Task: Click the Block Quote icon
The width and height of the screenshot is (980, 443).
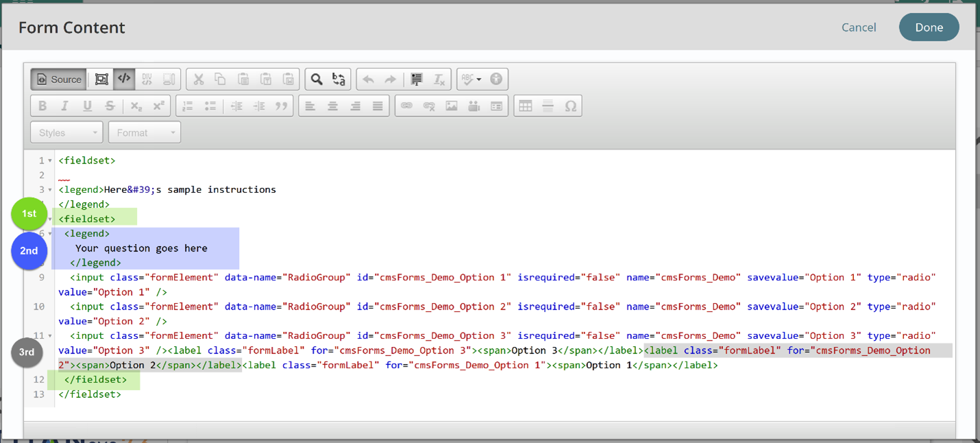Action: pyautogui.click(x=282, y=106)
